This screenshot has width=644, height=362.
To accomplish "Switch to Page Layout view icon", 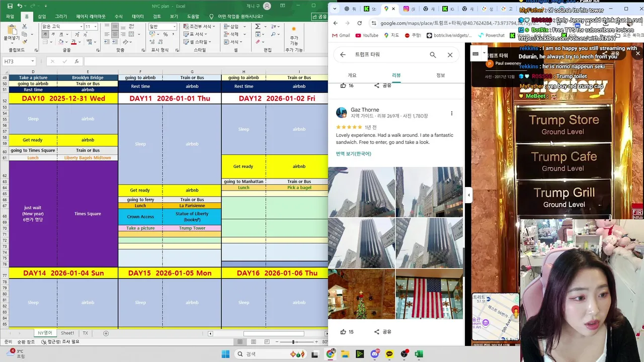I will click(x=253, y=342).
